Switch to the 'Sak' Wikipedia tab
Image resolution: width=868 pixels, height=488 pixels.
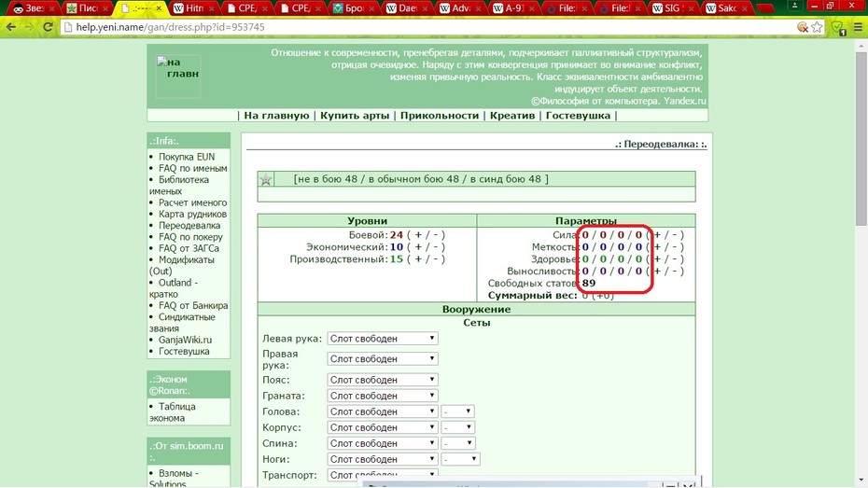tap(728, 8)
